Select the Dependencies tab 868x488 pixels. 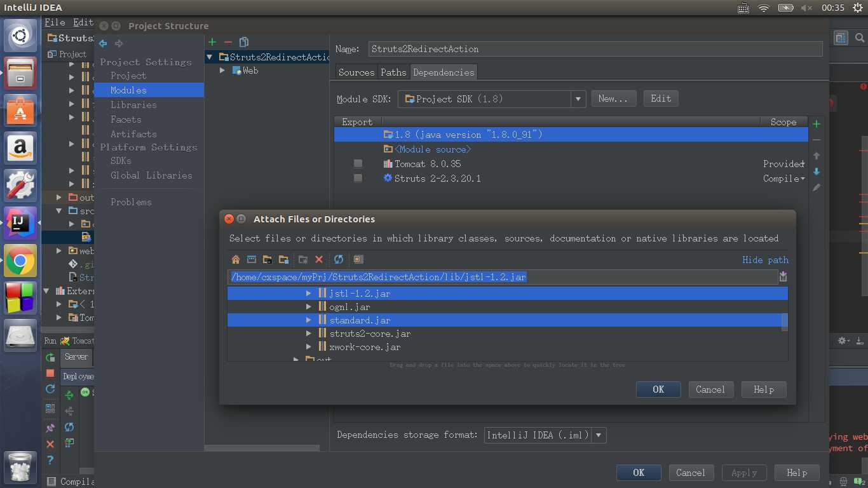(444, 72)
